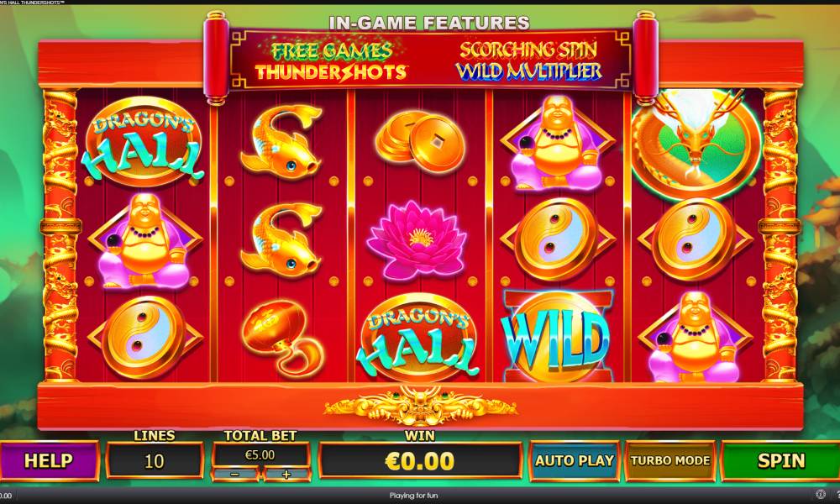Toggle Turbo Mode on
The width and height of the screenshot is (840, 504).
point(669,460)
